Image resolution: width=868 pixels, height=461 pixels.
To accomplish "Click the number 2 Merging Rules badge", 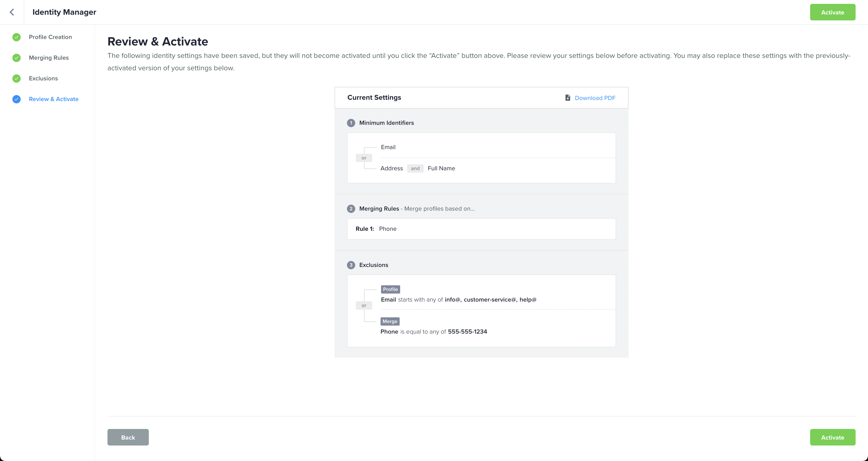I will click(351, 209).
